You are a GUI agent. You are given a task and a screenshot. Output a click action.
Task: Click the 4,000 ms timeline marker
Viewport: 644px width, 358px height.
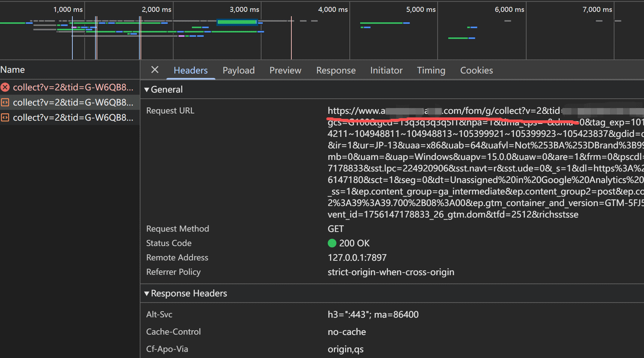(x=333, y=10)
